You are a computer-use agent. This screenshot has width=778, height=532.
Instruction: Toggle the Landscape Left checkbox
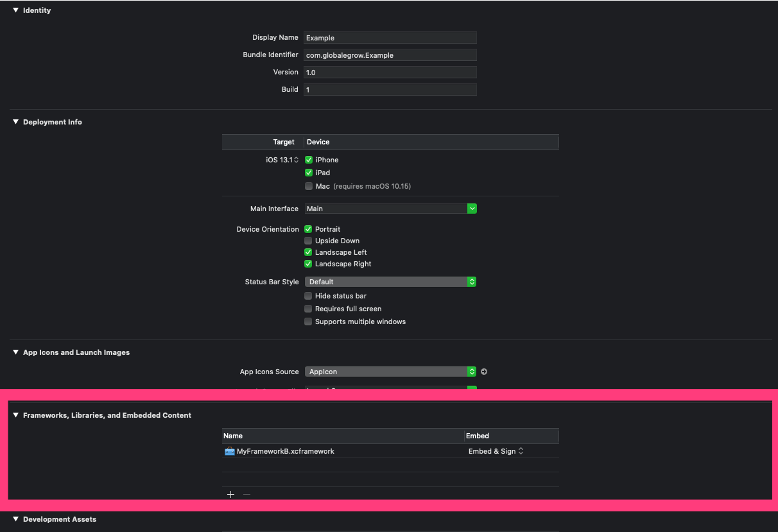pos(308,252)
